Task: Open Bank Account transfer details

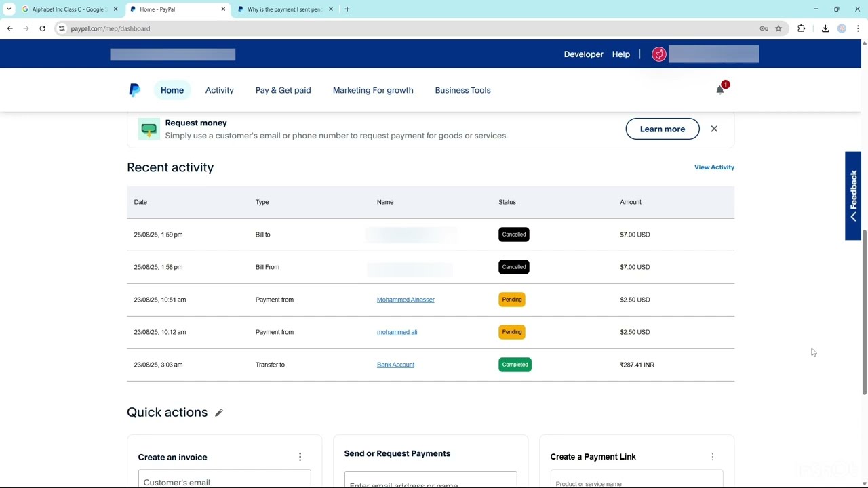Action: 395,365
